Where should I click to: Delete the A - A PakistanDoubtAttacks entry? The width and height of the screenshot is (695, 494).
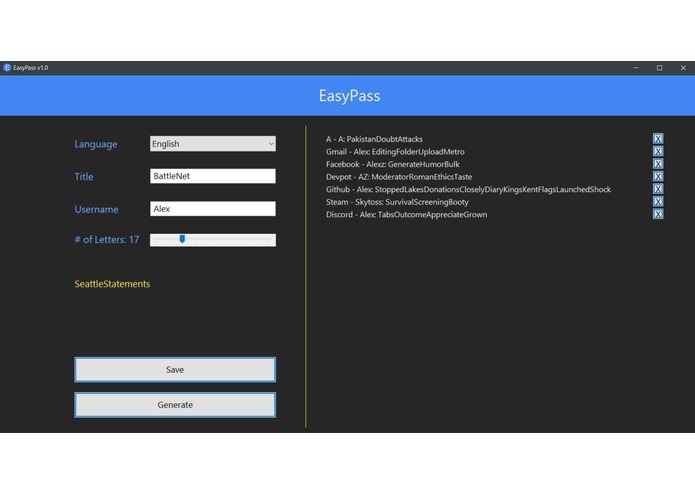coord(658,139)
